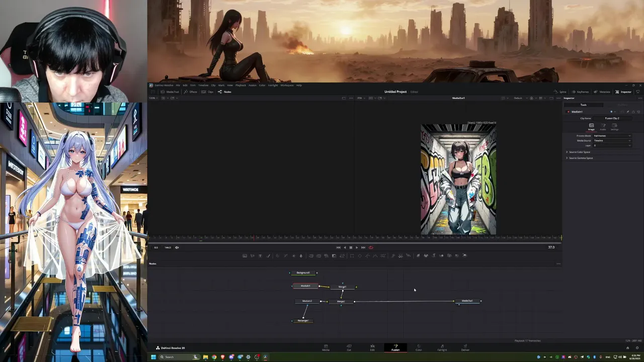This screenshot has width=644, height=362.
Task: Add a Blur (droplet) tool
Action: (301, 255)
